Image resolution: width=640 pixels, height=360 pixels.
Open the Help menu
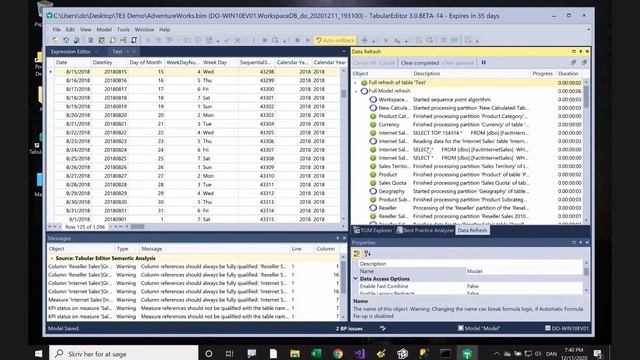click(164, 29)
